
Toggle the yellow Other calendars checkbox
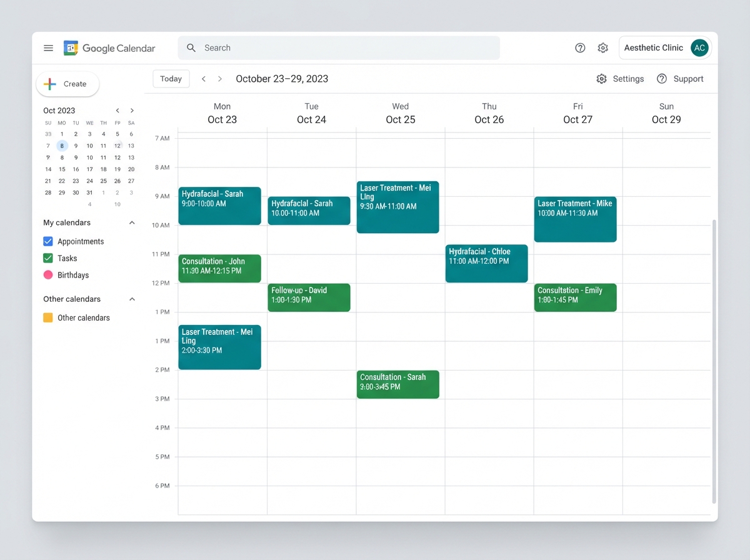point(48,317)
